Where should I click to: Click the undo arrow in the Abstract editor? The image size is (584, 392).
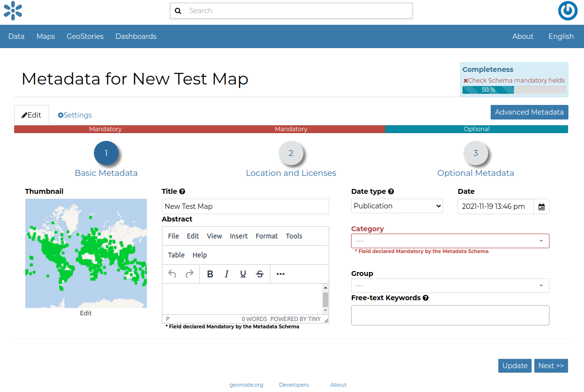(x=172, y=273)
